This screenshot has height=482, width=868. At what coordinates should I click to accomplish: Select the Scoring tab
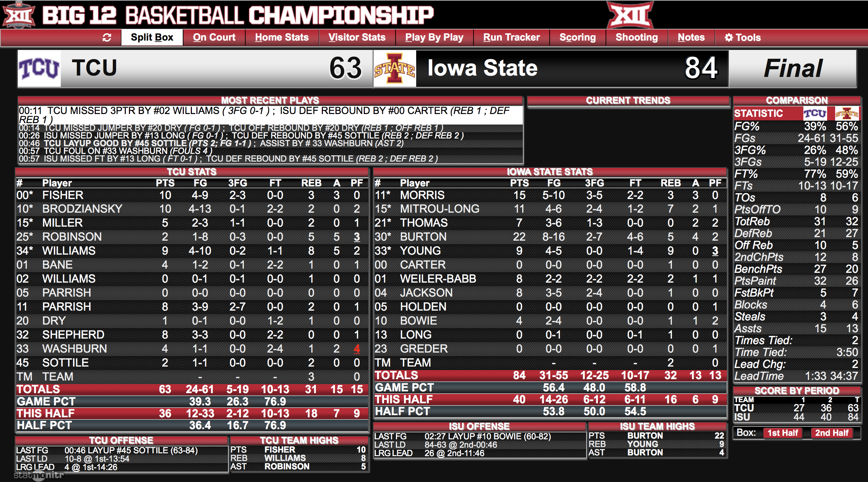[x=577, y=37]
